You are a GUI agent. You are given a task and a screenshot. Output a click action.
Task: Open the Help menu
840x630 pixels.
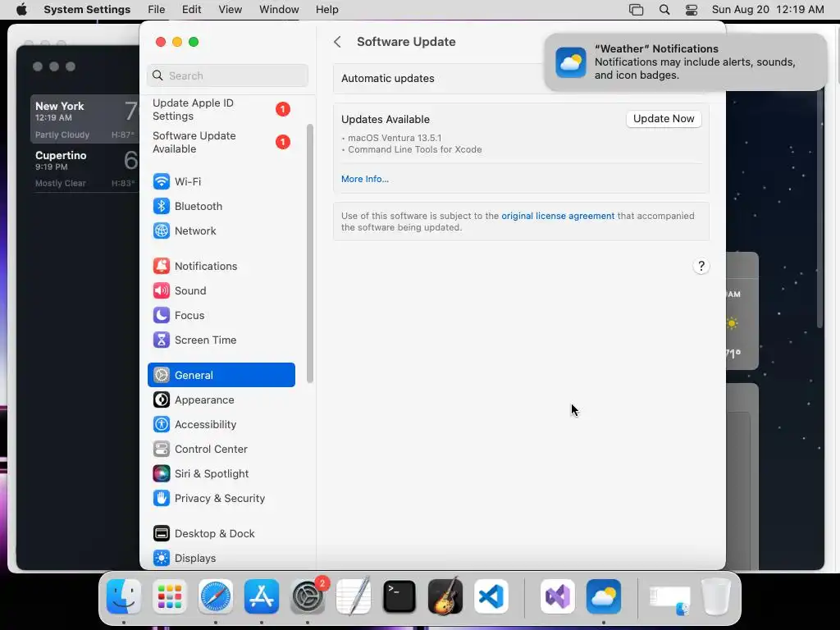click(x=326, y=10)
